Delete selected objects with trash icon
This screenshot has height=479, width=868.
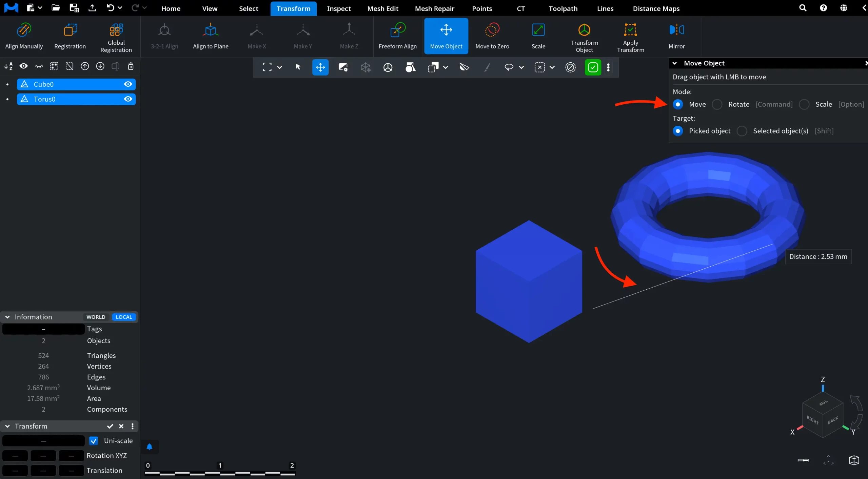coord(131,66)
